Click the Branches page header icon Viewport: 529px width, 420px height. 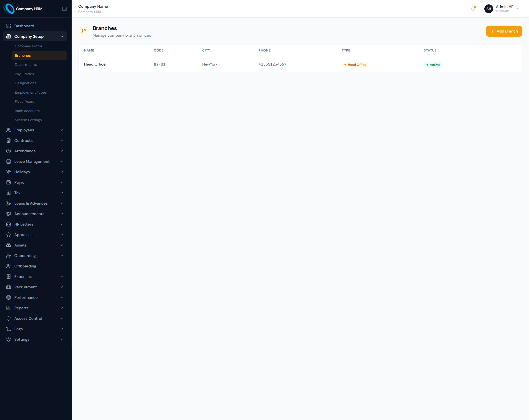click(84, 31)
